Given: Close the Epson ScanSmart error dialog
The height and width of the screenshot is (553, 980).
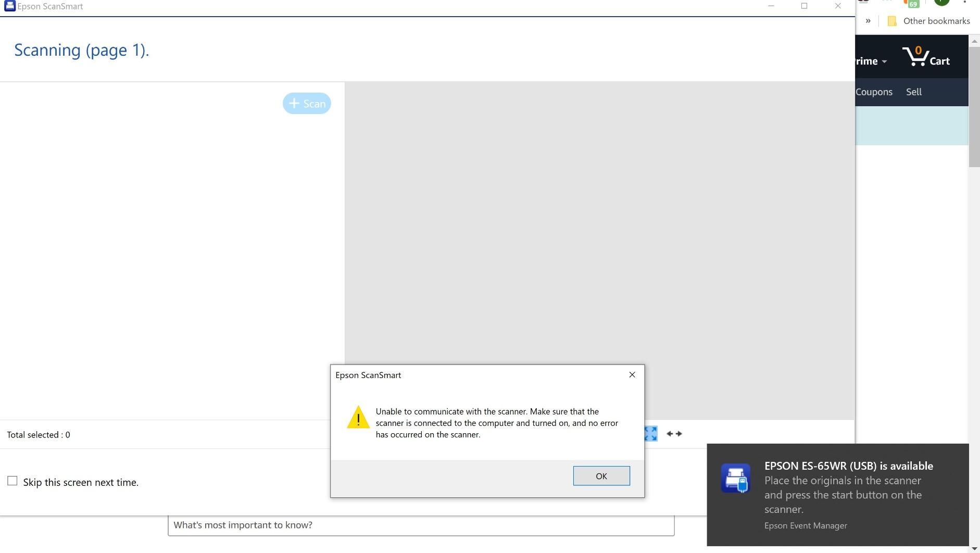Looking at the screenshot, I should pos(632,375).
